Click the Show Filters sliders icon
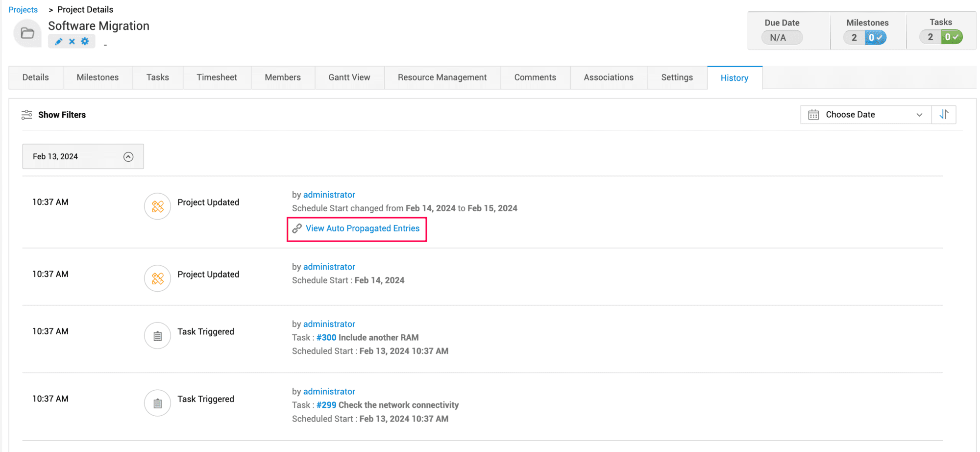 click(x=27, y=115)
